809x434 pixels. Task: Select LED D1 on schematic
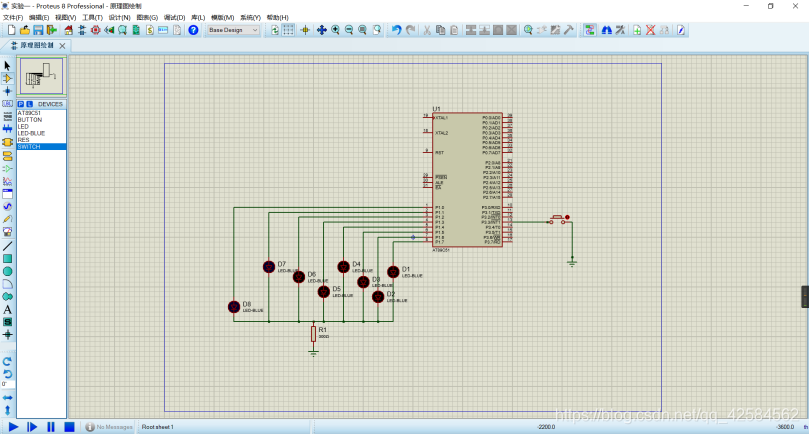393,272
